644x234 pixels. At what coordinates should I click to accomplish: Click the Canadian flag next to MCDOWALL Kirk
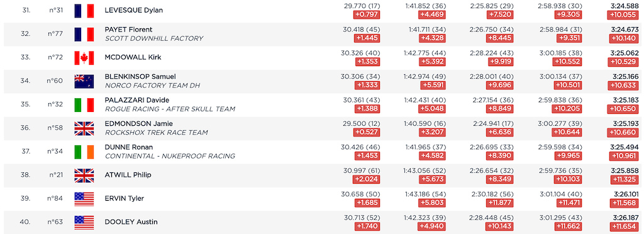(x=84, y=58)
